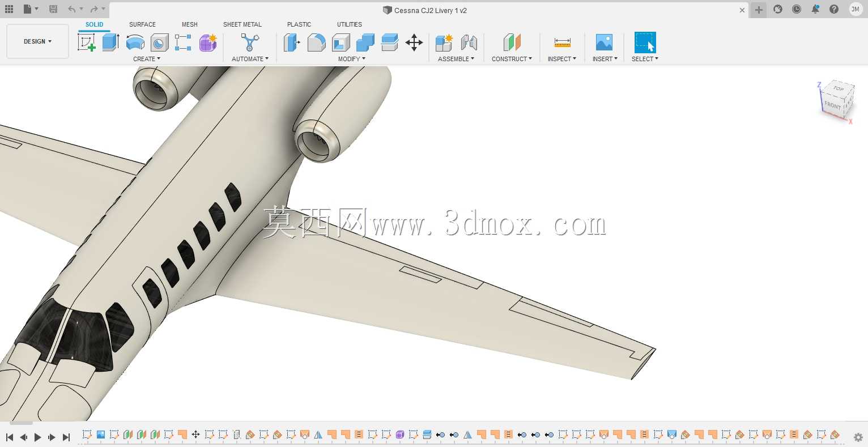Expand the MODIFY menu
Image resolution: width=868 pixels, height=447 pixels.
click(352, 59)
